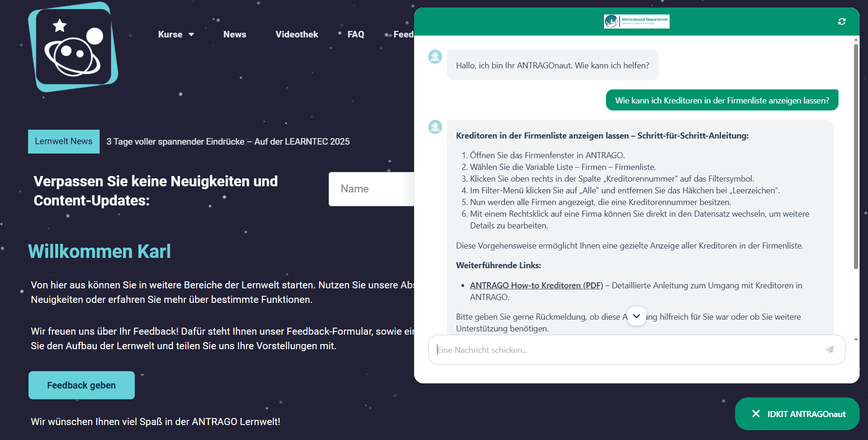Click step "Nun werden alle Firmen angezeigt"

pyautogui.click(x=600, y=202)
